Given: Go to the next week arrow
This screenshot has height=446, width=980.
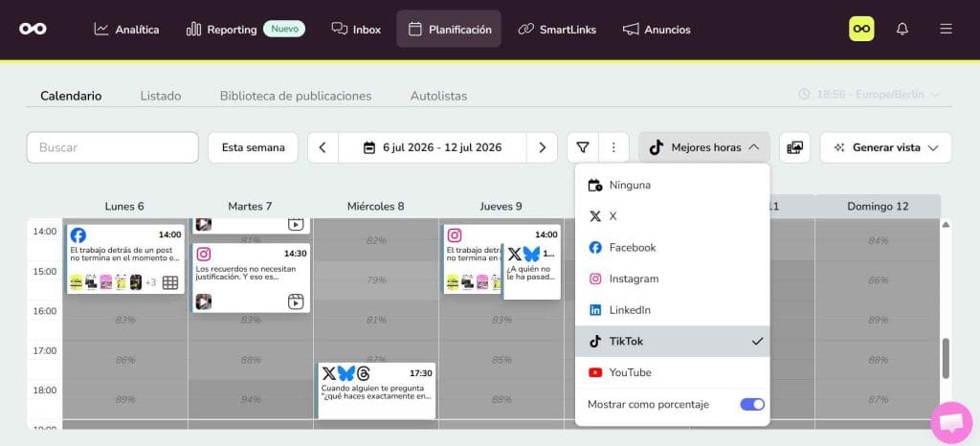Looking at the screenshot, I should (542, 147).
